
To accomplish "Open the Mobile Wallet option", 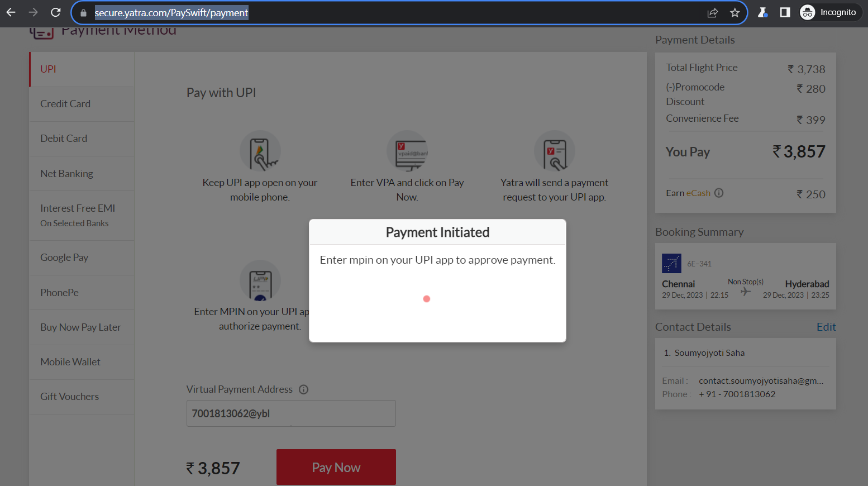I will pyautogui.click(x=82, y=362).
